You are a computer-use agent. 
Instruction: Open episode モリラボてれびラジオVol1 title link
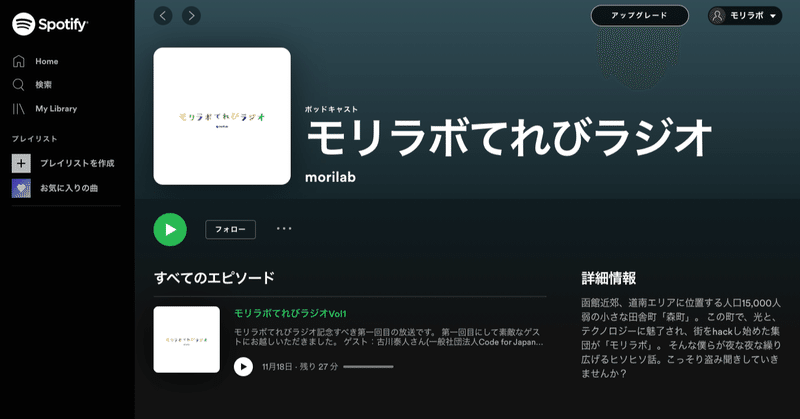pos(290,313)
